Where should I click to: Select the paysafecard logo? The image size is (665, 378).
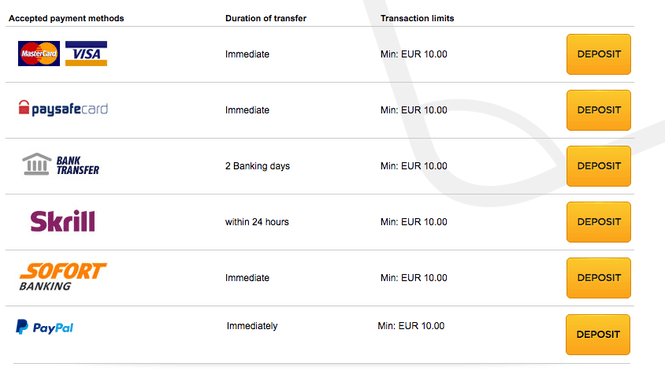pyautogui.click(x=63, y=109)
